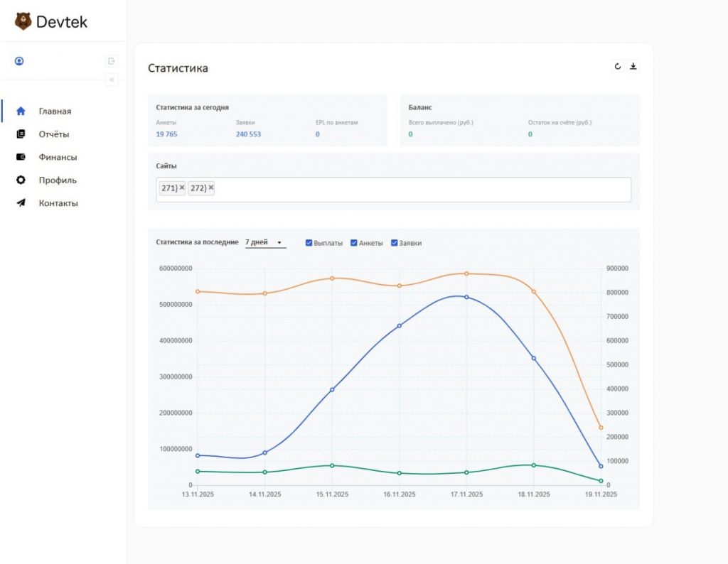The width and height of the screenshot is (728, 564).
Task: Click the user profile avatar icon
Action: tap(19, 61)
